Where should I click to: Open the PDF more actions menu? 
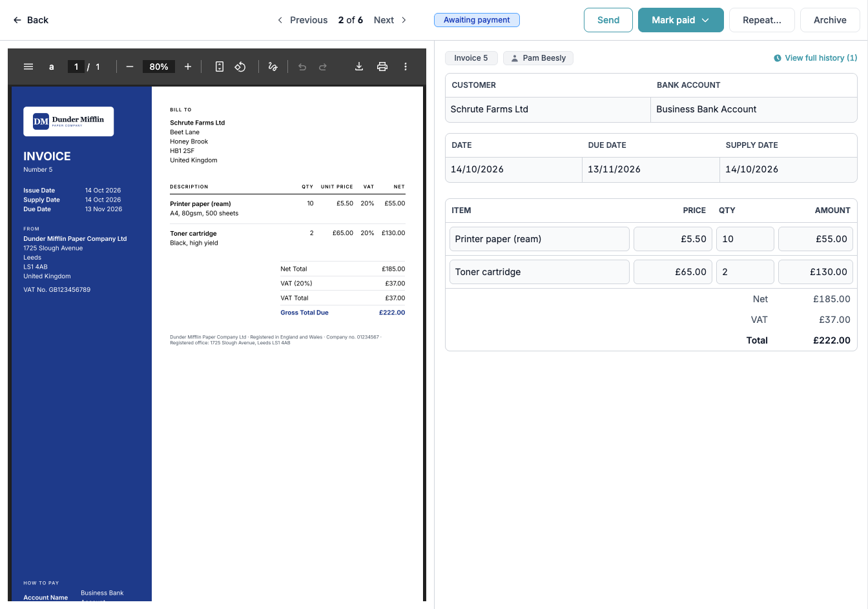pos(406,67)
